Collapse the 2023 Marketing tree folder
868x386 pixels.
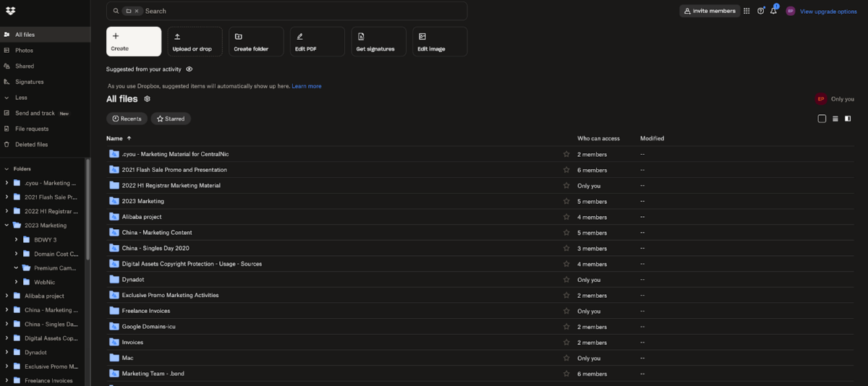7,226
